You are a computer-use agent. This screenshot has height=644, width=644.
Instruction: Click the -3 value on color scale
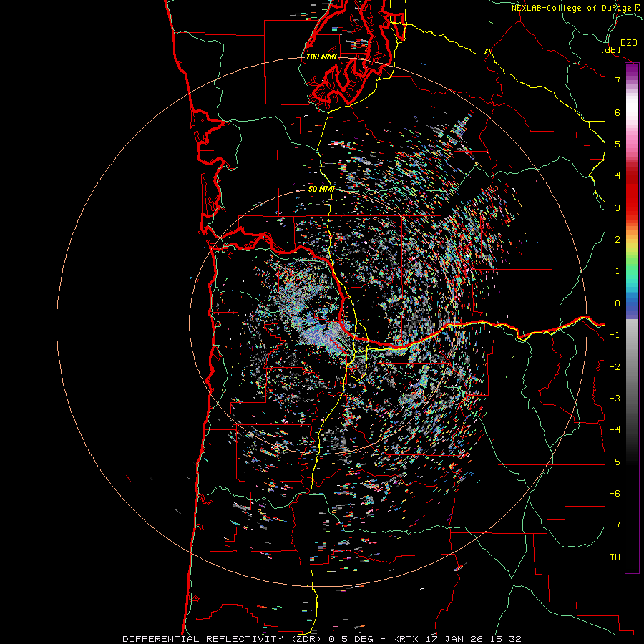click(x=615, y=399)
